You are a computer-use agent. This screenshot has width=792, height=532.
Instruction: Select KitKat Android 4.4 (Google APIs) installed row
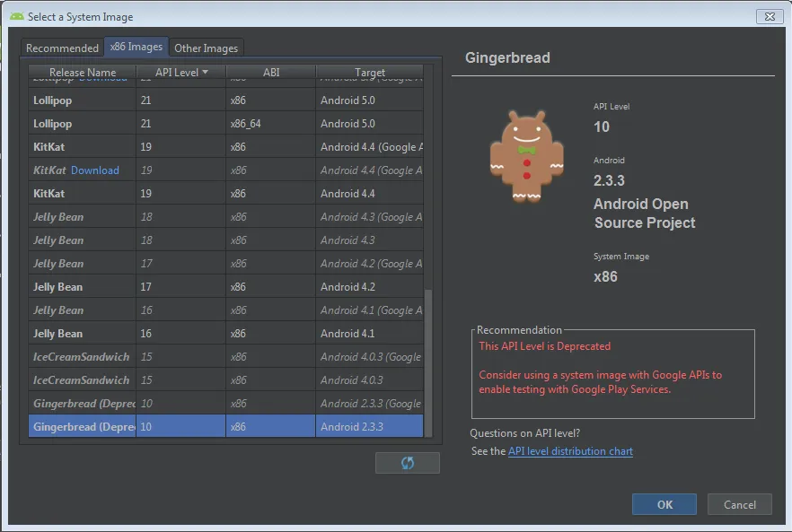click(225, 147)
